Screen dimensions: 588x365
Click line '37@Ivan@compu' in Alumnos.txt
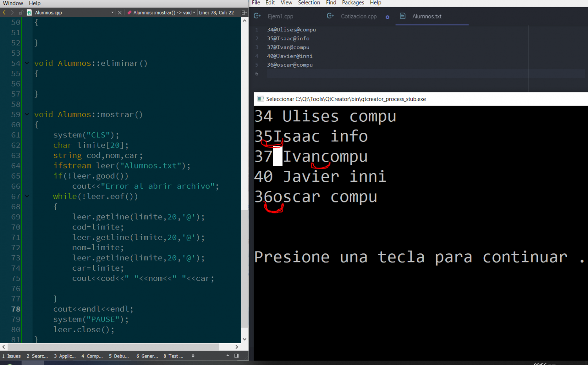click(288, 47)
